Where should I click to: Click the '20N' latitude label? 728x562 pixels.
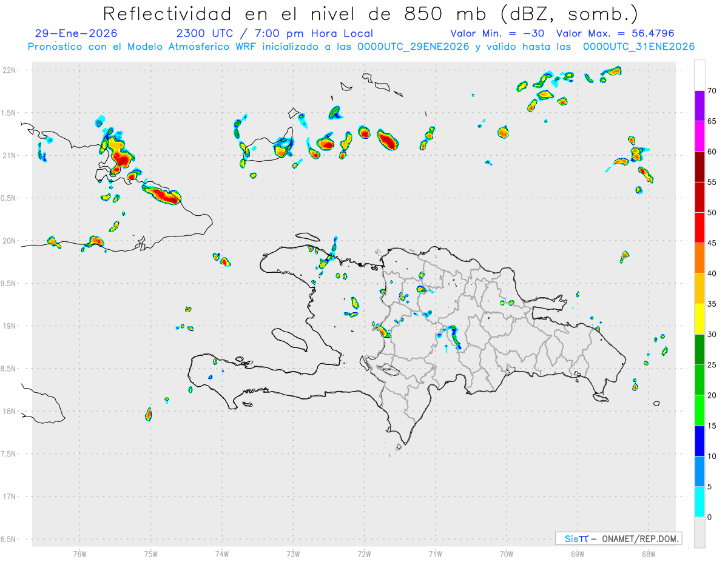click(10, 241)
